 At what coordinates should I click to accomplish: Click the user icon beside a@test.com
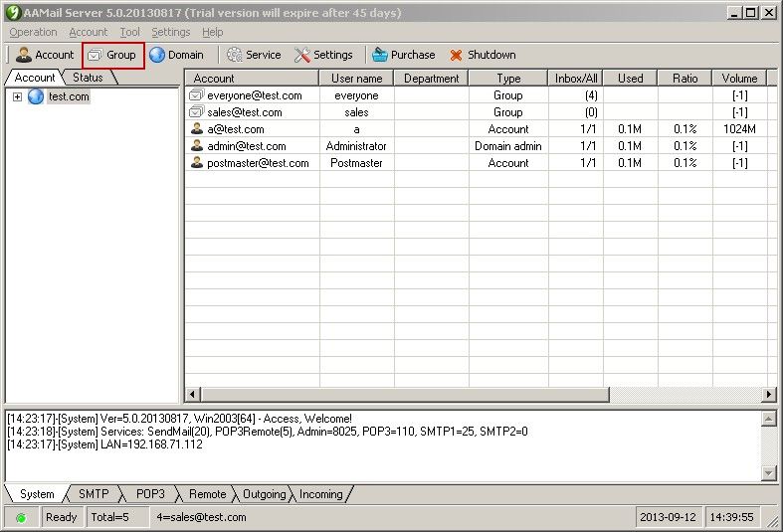197,128
